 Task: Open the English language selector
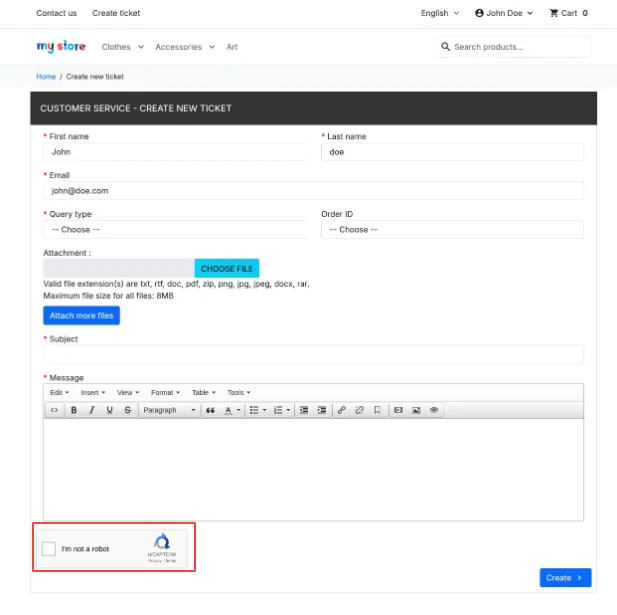tap(440, 13)
